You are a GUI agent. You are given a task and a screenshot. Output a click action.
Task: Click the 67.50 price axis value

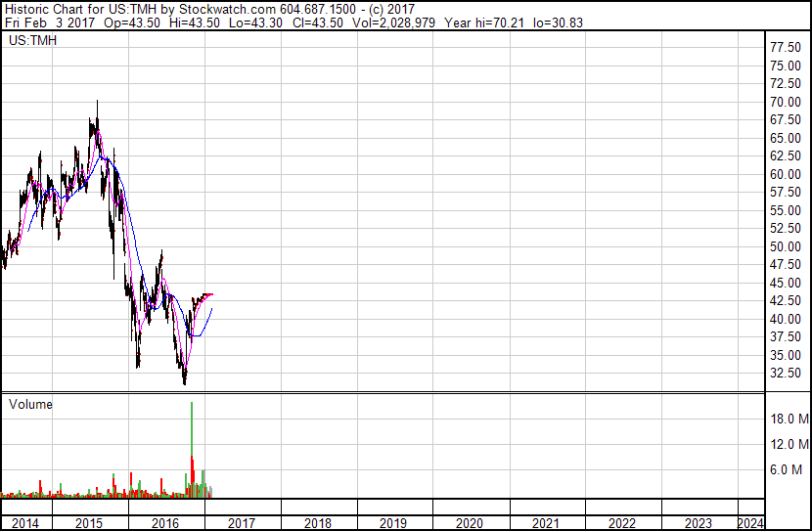tap(786, 119)
